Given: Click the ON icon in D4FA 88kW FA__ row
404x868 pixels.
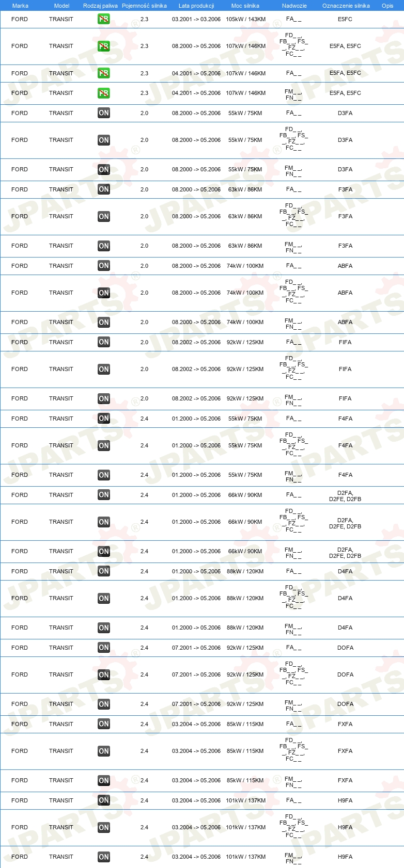Looking at the screenshot, I should point(104,571).
